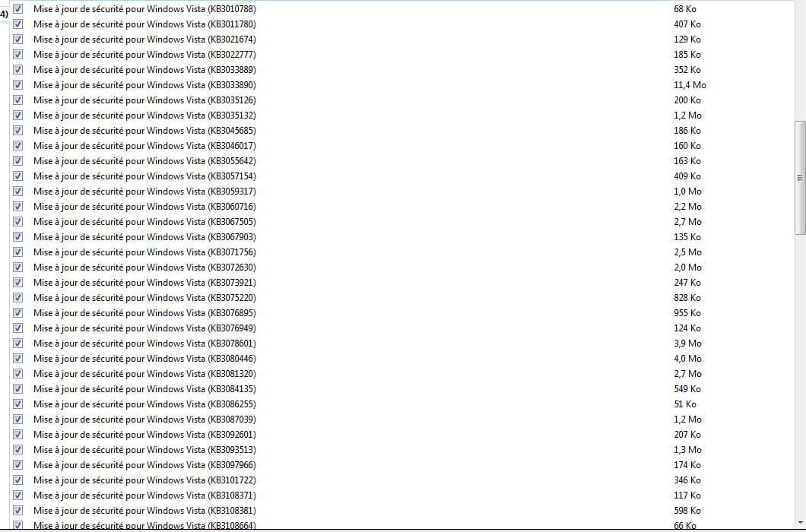Click the 2,2 Mo size value
The width and height of the screenshot is (806, 532).
[x=688, y=207]
